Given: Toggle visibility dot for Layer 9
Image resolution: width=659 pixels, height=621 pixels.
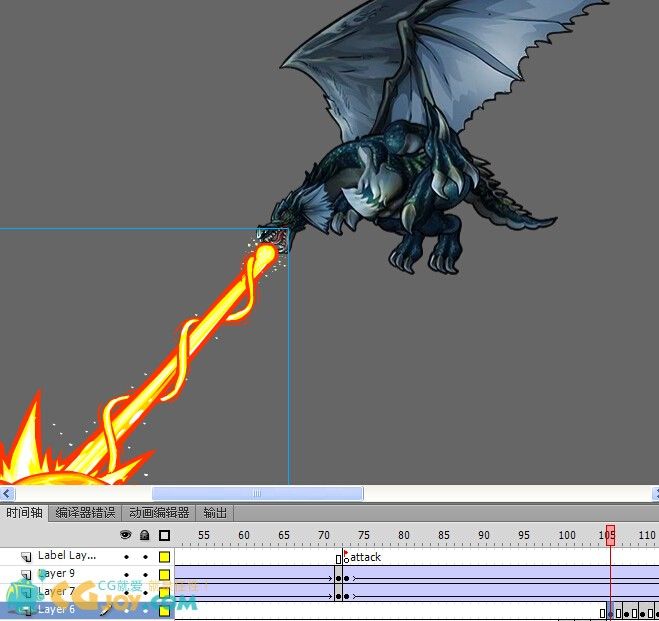Looking at the screenshot, I should (126, 575).
